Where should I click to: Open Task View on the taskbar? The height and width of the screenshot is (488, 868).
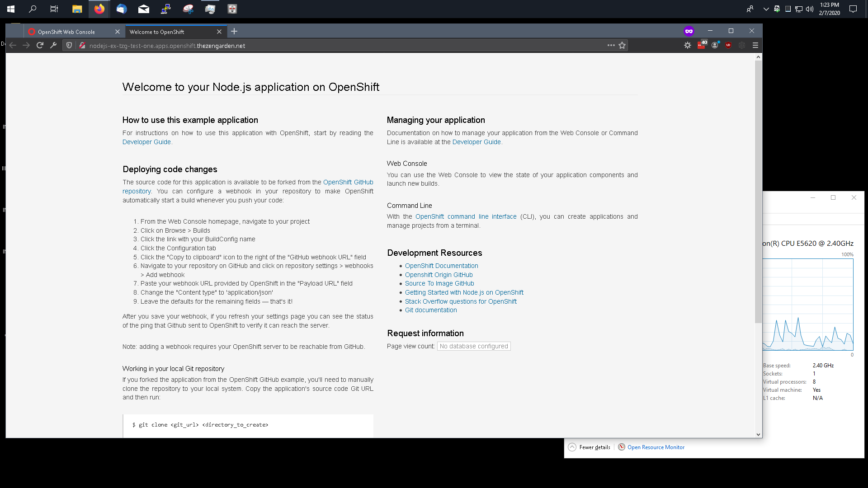(x=54, y=9)
